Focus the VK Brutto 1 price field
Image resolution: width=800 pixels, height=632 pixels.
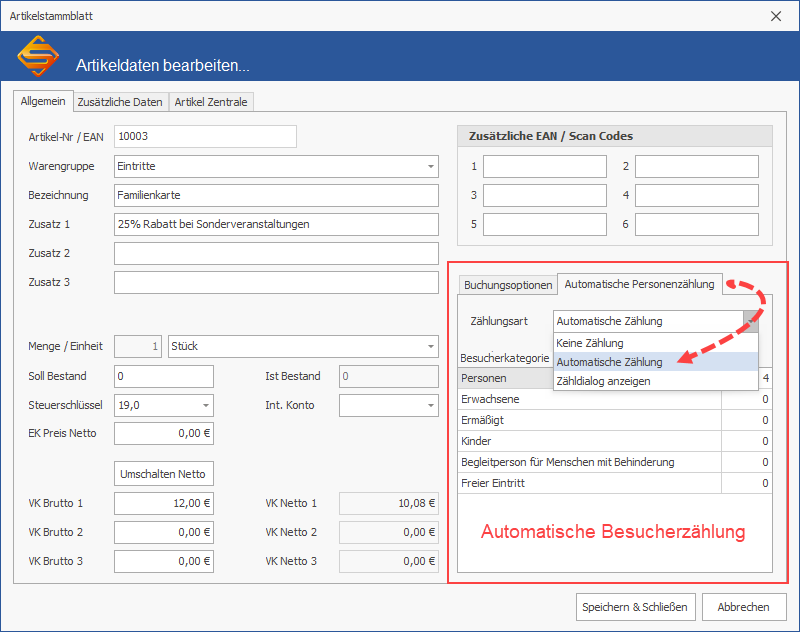point(163,503)
